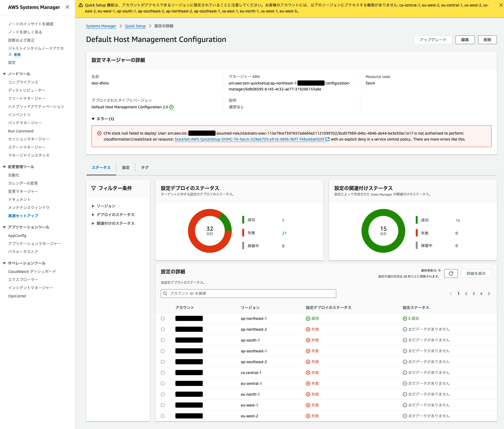Select the ap-south-1 row radio button
504x429 pixels.
coord(163,340)
